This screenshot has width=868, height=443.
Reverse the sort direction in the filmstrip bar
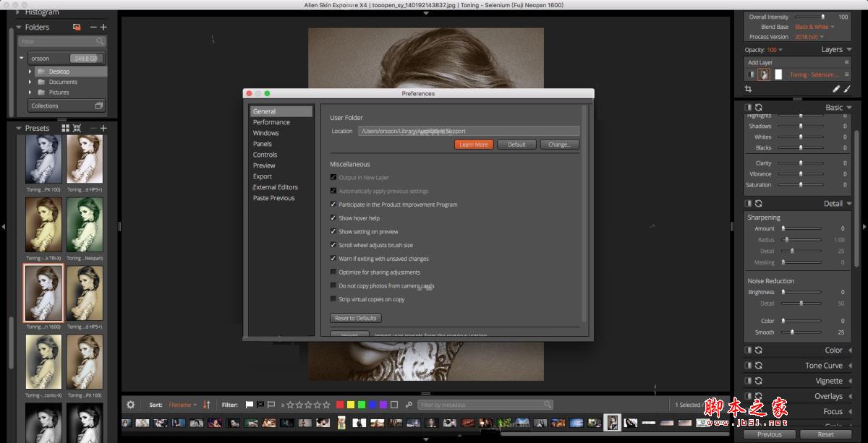click(x=206, y=405)
